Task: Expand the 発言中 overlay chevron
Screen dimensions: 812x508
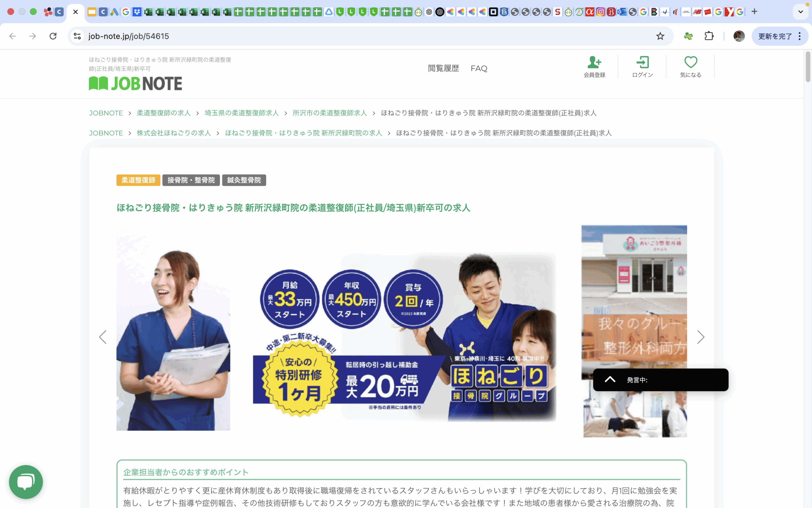Action: (610, 380)
